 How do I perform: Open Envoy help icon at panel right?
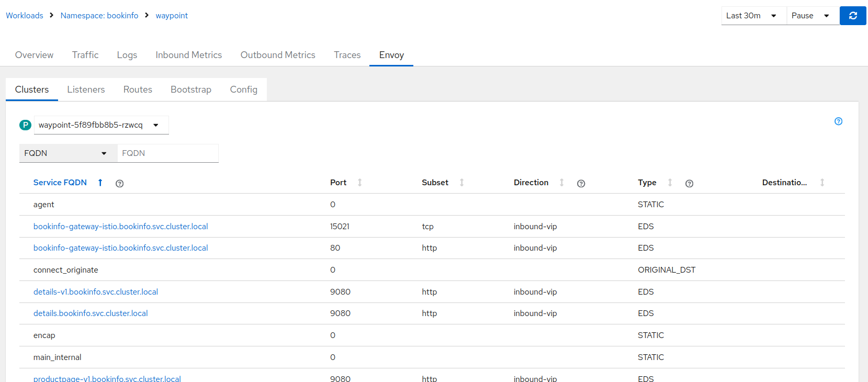838,121
